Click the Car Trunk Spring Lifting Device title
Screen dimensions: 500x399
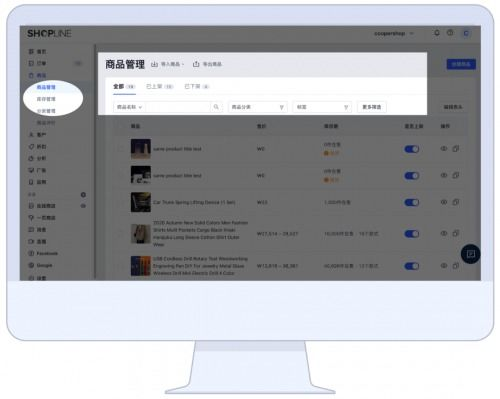[194, 202]
